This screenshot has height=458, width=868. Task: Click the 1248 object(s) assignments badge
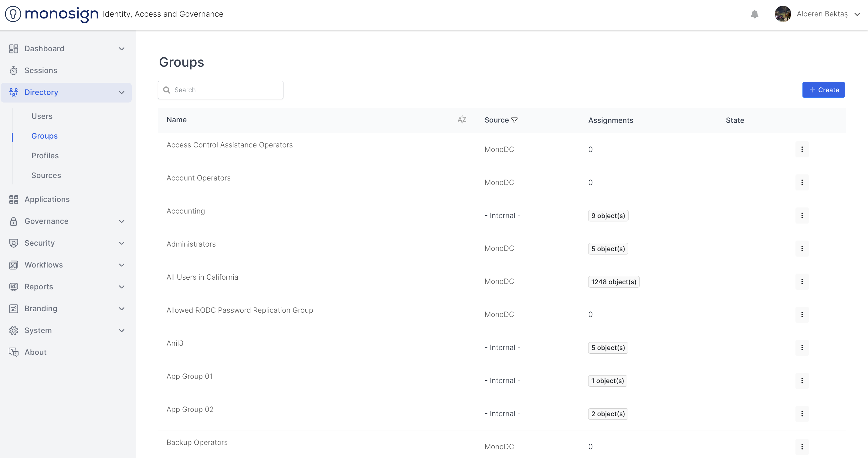point(613,282)
